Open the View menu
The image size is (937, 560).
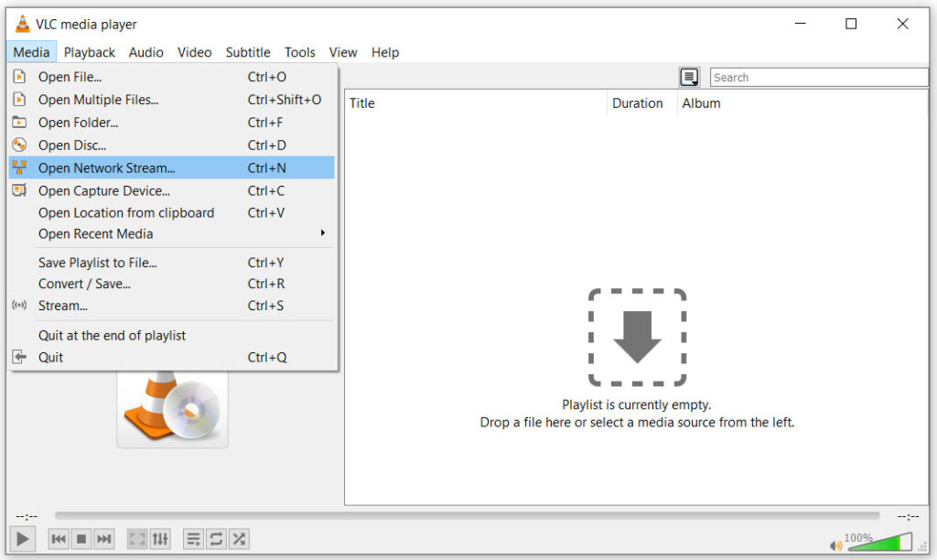click(x=343, y=52)
